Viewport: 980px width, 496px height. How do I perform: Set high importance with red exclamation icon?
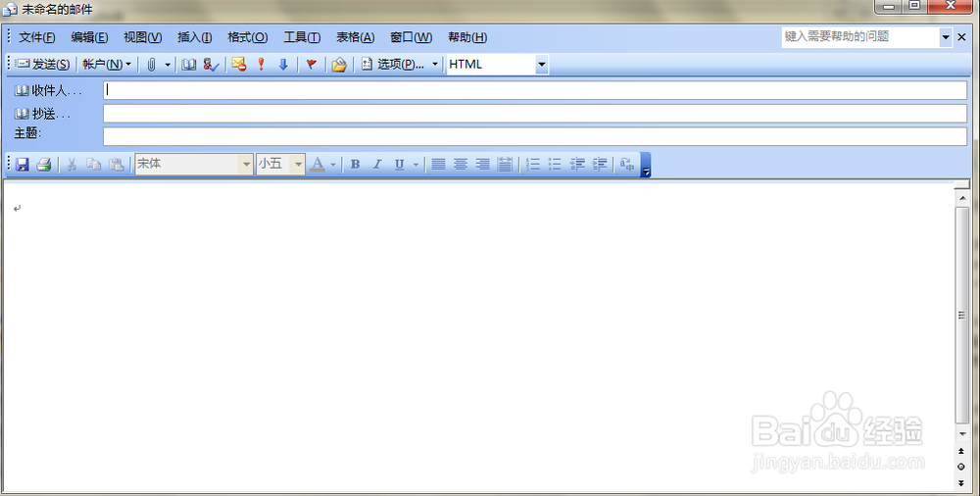click(262, 65)
